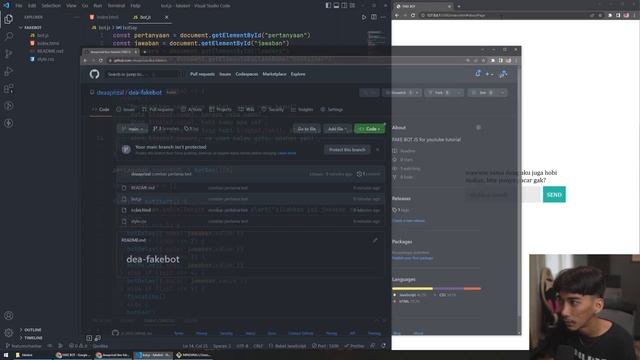The image size is (640, 360).
Task: Open VS Code Terminal menu
Action: tap(116, 6)
